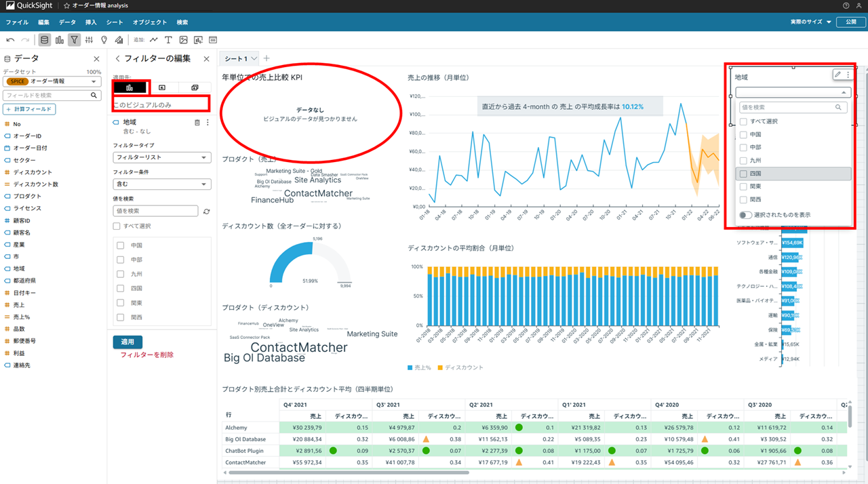The height and width of the screenshot is (484, 868).
Task: Check 九州 in filter panel list
Action: pos(121,274)
